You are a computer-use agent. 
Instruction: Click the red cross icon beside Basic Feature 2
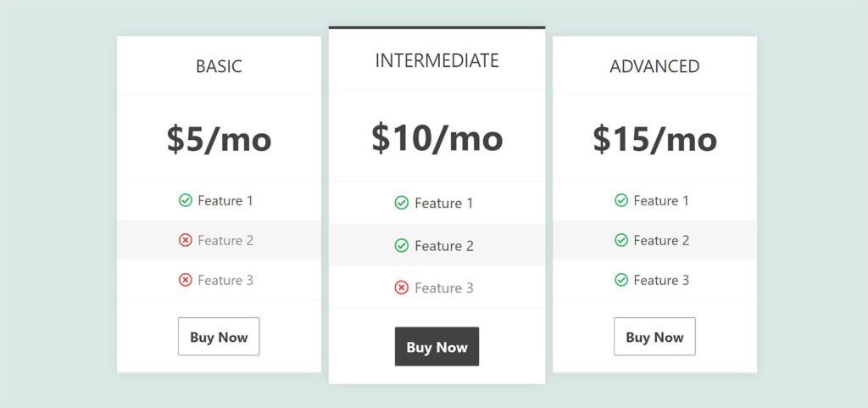coord(186,240)
